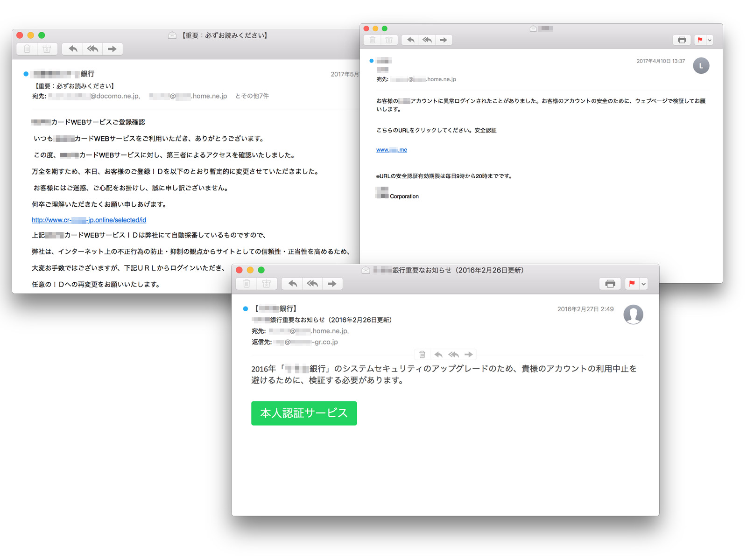747x560 pixels.
Task: Print the message in the top-right mail window
Action: [x=682, y=40]
